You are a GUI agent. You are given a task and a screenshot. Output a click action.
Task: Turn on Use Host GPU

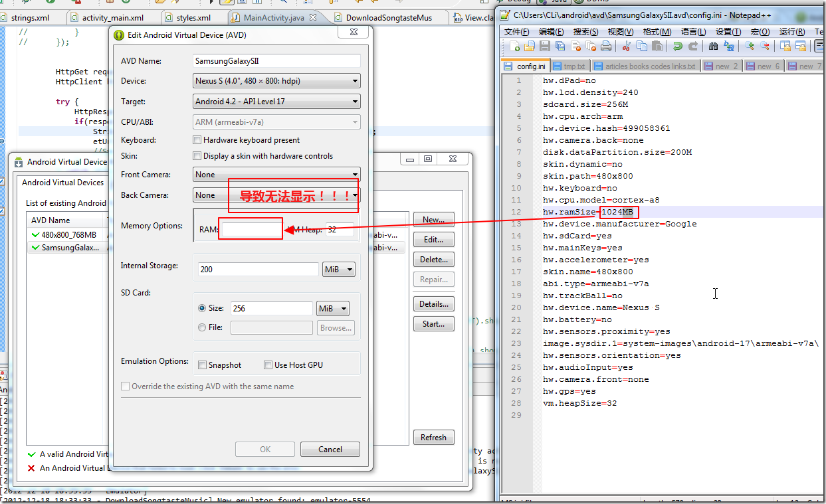pos(268,365)
